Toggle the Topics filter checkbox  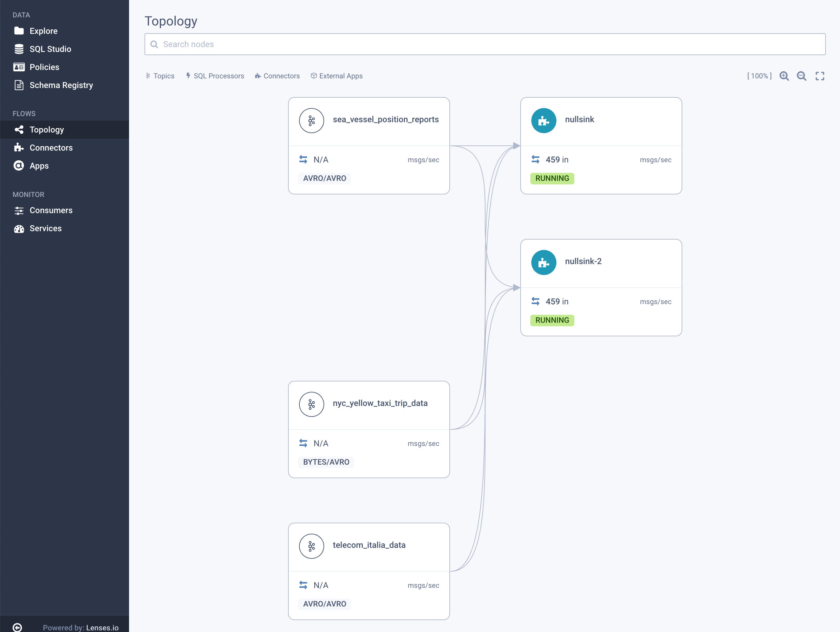[x=159, y=76]
